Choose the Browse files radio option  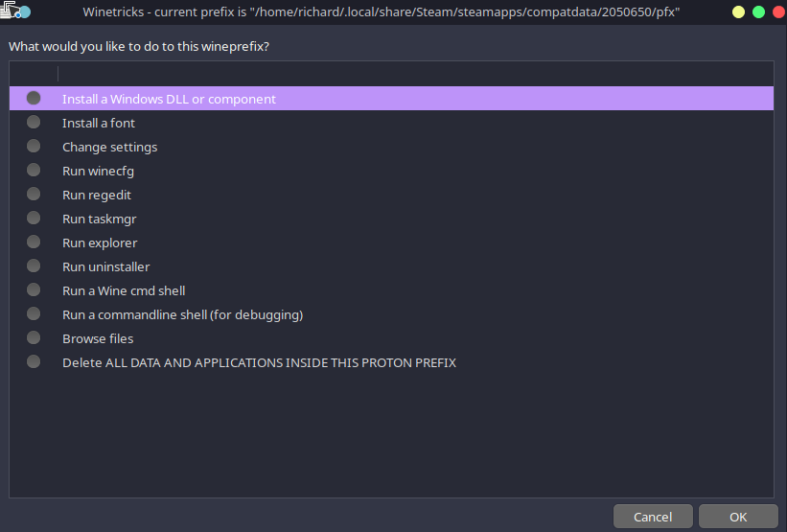[34, 337]
